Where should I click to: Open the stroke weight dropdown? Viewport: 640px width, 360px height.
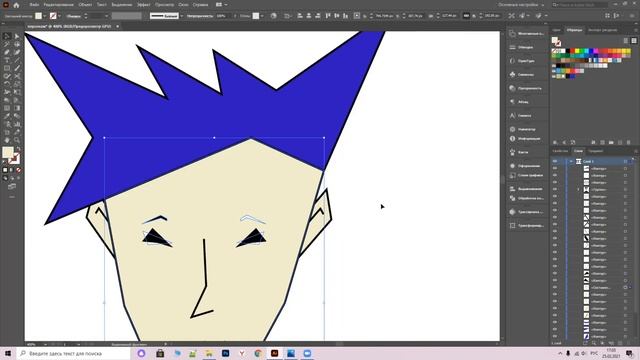tap(107, 16)
